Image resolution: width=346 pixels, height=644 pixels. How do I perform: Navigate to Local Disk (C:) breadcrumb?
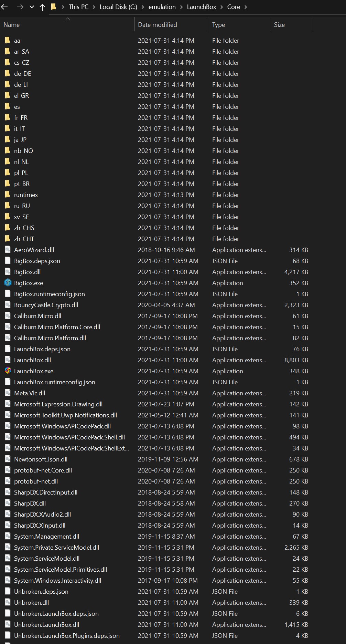pyautogui.click(x=118, y=7)
